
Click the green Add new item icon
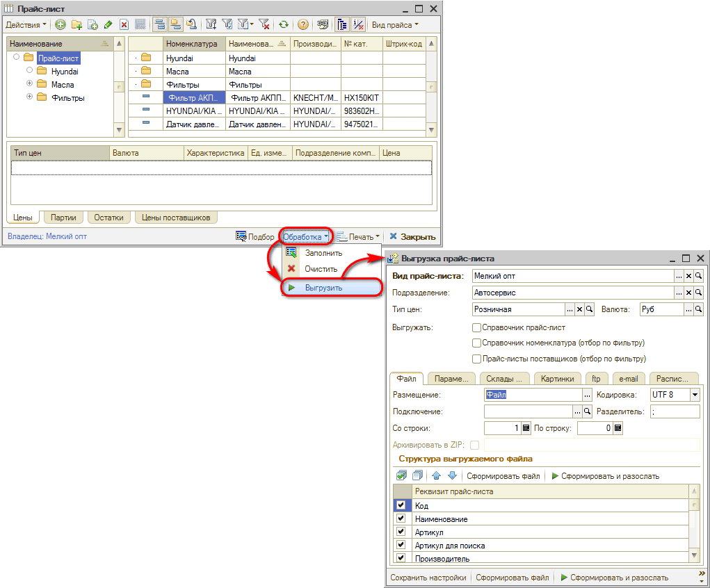pyautogui.click(x=60, y=24)
